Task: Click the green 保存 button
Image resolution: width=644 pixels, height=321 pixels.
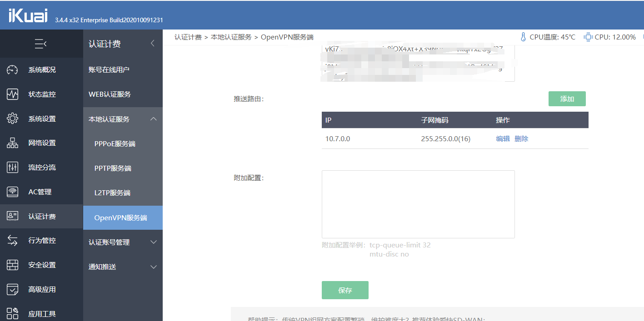Action: 345,290
